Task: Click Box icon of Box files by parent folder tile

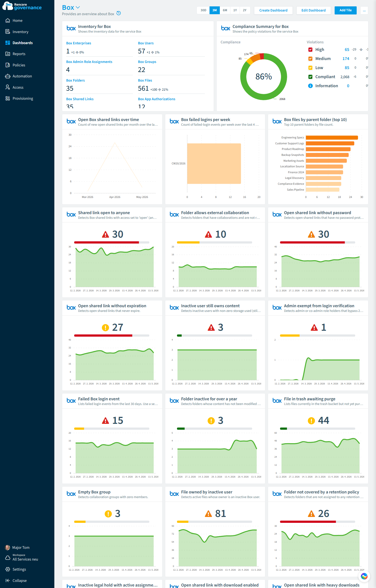Action: coord(277,122)
